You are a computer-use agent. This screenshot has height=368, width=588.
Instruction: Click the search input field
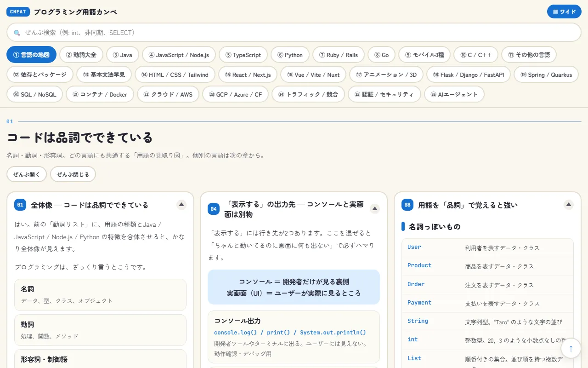(294, 33)
